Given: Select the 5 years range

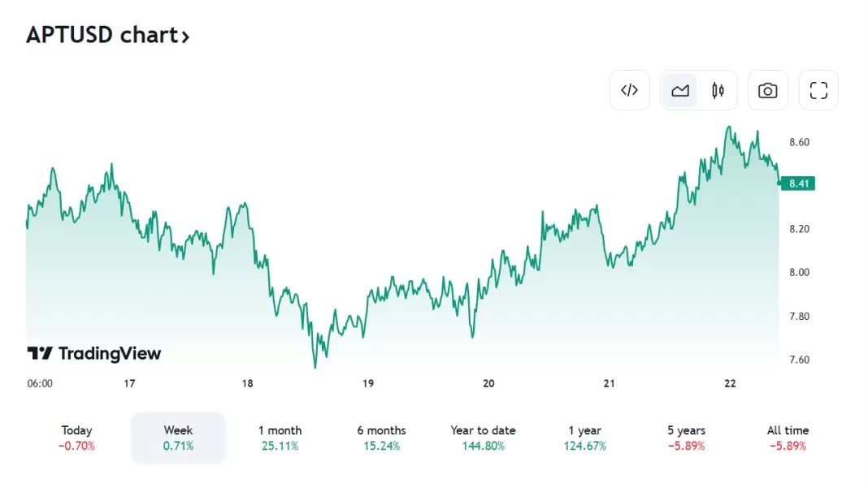Looking at the screenshot, I should pos(686,438).
